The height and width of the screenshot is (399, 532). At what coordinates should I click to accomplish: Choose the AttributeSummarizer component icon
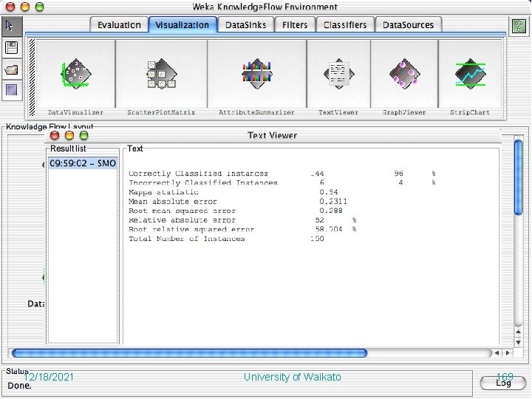tap(257, 74)
